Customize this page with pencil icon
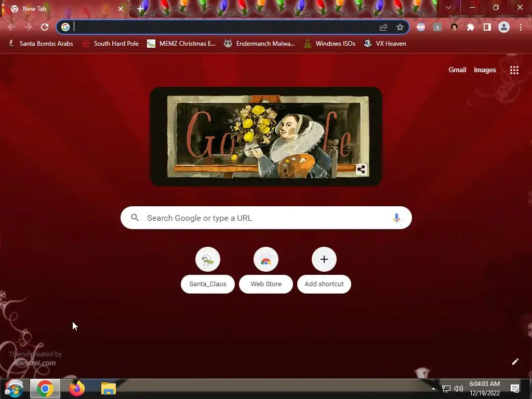This screenshot has width=532, height=399. click(515, 362)
